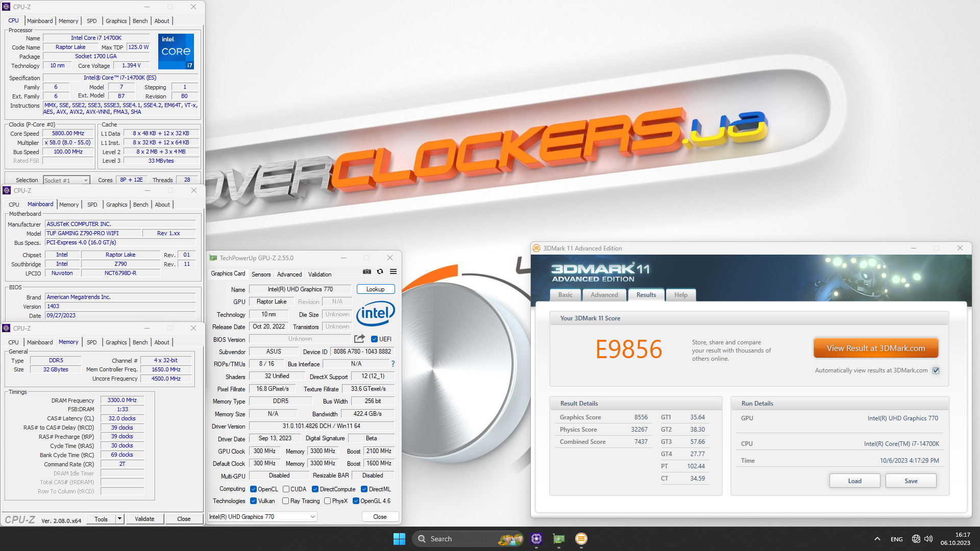The width and height of the screenshot is (980, 551).
Task: Toggle the CUDA checkbox
Action: (x=286, y=489)
